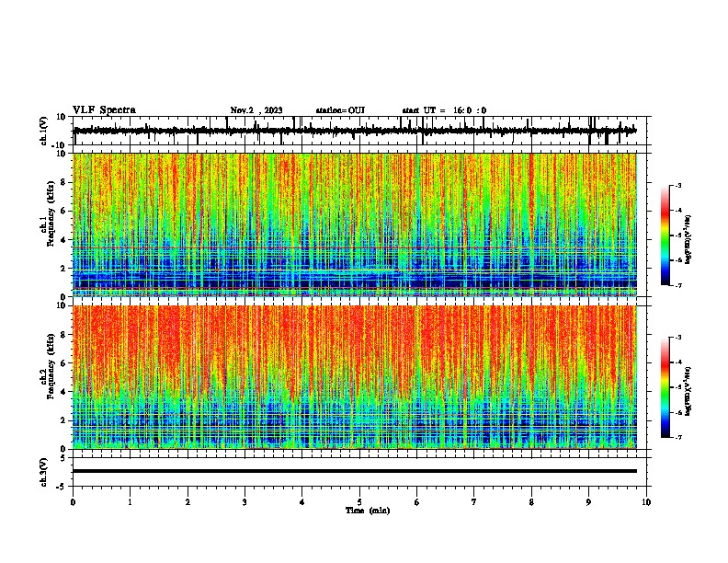Viewport: 728px width, 563px height.
Task: Click the ch.1 color bar log(PSD) label
Action: point(688,240)
